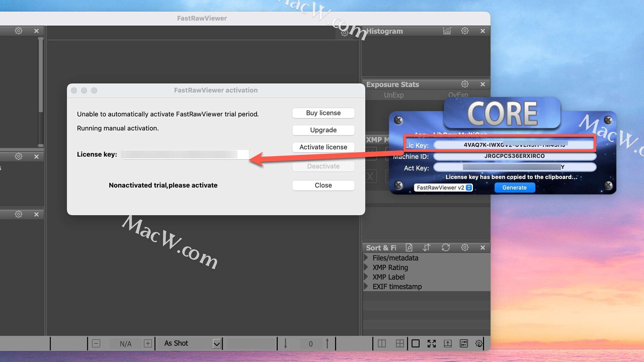The height and width of the screenshot is (362, 644).
Task: Click the histogram chart mode icon
Action: tap(447, 31)
